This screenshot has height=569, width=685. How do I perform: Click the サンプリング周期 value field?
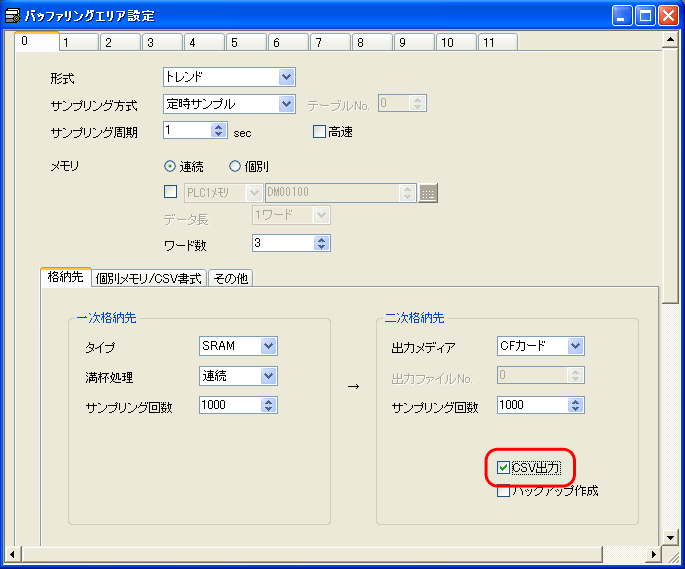pyautogui.click(x=187, y=131)
